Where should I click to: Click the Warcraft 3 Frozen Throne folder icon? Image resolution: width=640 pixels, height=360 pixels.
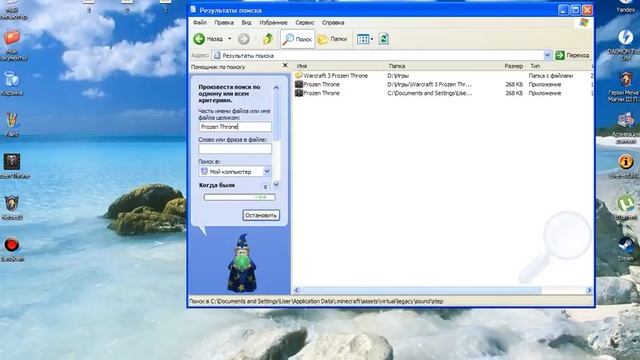(299, 75)
